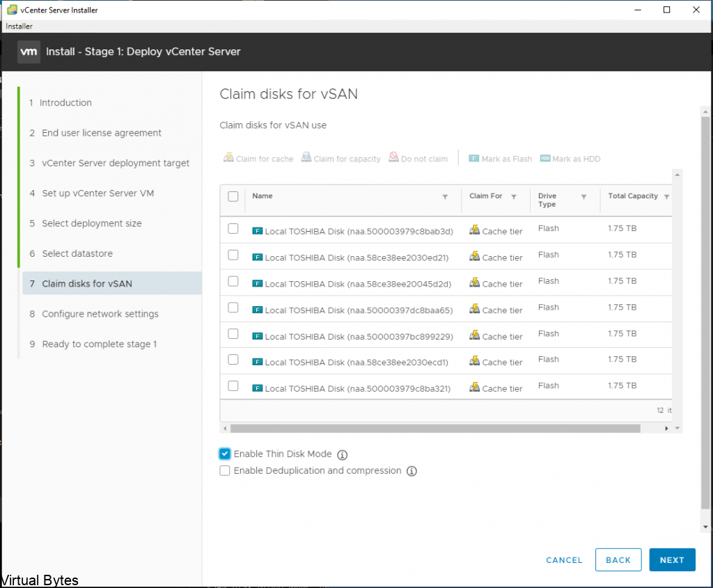Click flash disk icon for naa.500003979c8ba321
Screen dimensions: 713x588
(258, 388)
